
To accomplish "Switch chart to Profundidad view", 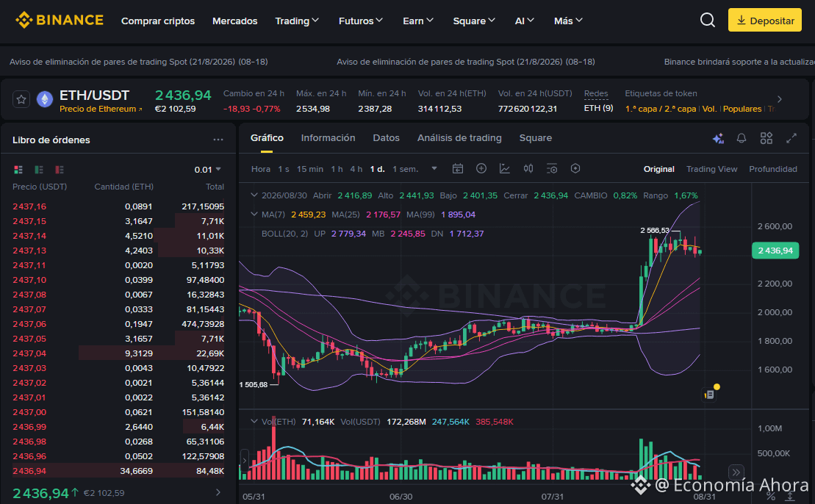I will coord(773,169).
